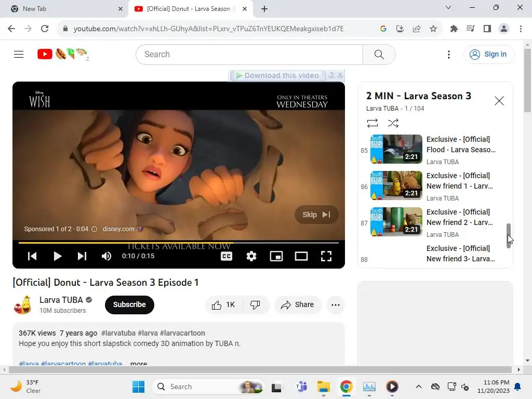Toggle shuffle playlist
This screenshot has height=399, width=532.
[393, 123]
